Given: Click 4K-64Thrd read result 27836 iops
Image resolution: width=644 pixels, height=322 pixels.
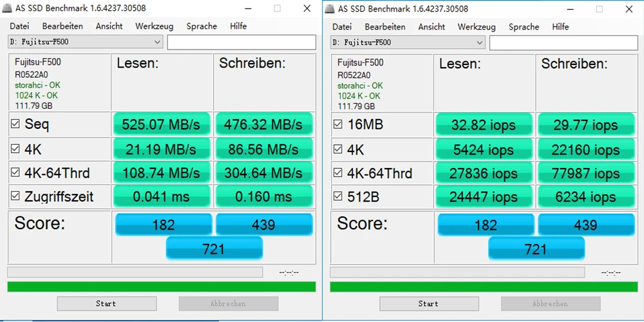Looking at the screenshot, I should click(x=484, y=173).
